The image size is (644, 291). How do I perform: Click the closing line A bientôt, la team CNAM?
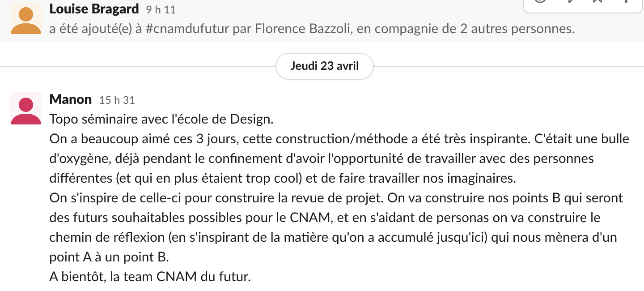(150, 276)
